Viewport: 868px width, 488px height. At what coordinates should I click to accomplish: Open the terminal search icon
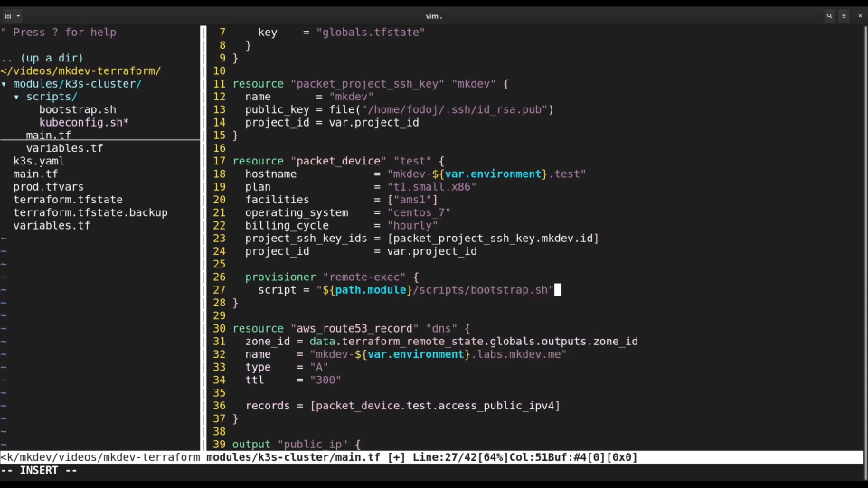pyautogui.click(x=829, y=16)
